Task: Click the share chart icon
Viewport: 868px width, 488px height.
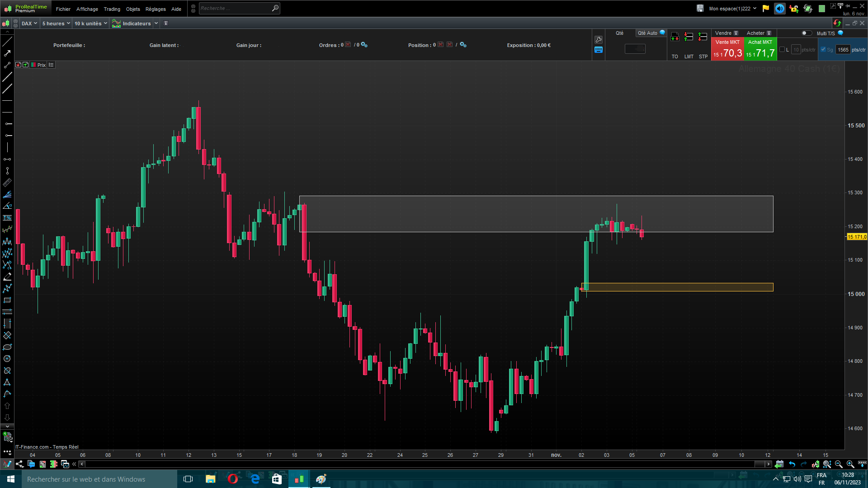Action: [x=19, y=464]
